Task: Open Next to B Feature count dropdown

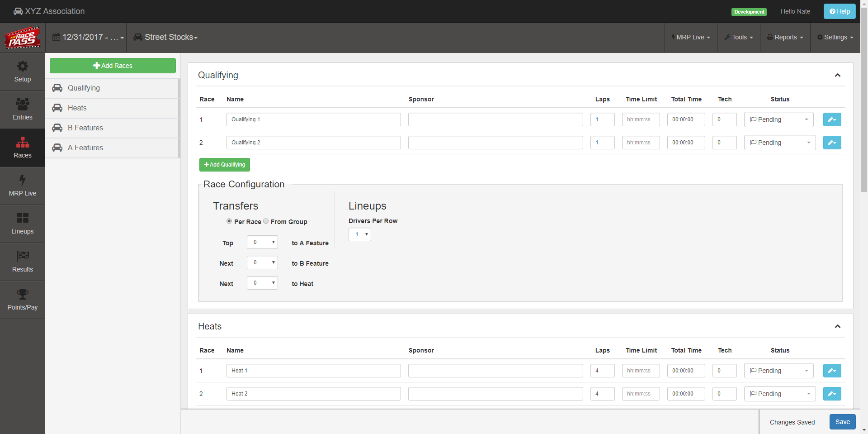Action: 262,262
